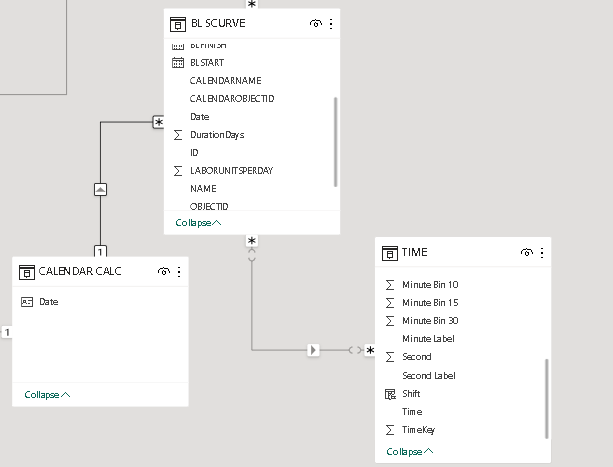
Task: Toggle visibility eye on BL SCURVE table
Action: pyautogui.click(x=315, y=23)
